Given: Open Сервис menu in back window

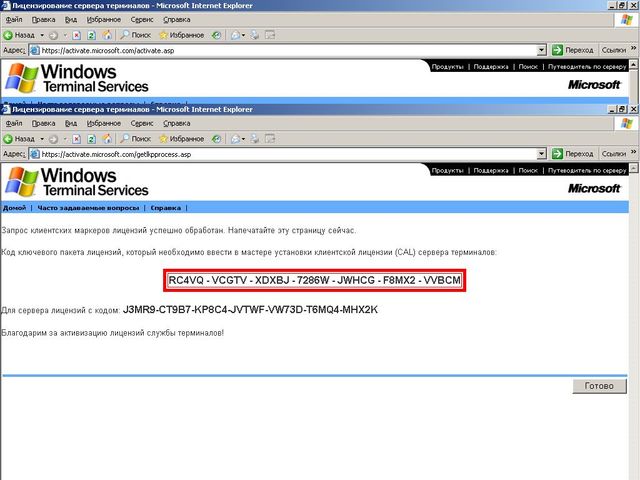Looking at the screenshot, I should click(142, 20).
